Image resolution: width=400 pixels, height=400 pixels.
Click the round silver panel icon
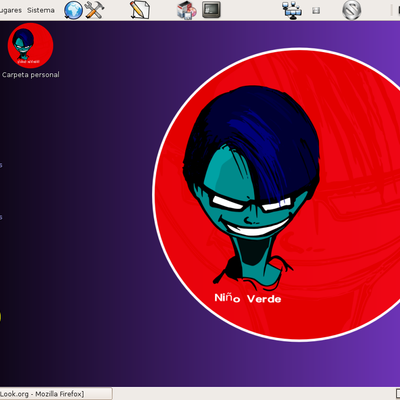352,10
